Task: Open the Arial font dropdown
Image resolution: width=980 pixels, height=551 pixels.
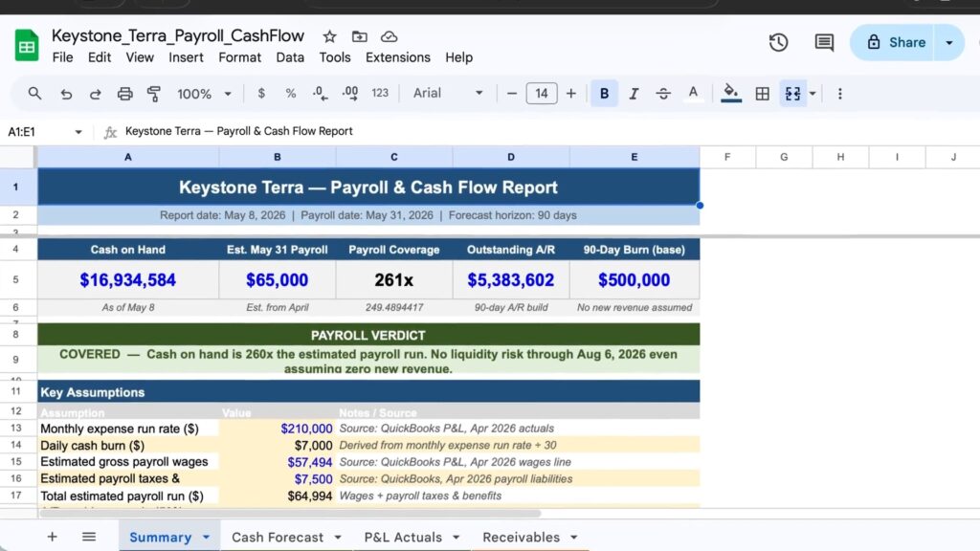Action: tap(448, 93)
